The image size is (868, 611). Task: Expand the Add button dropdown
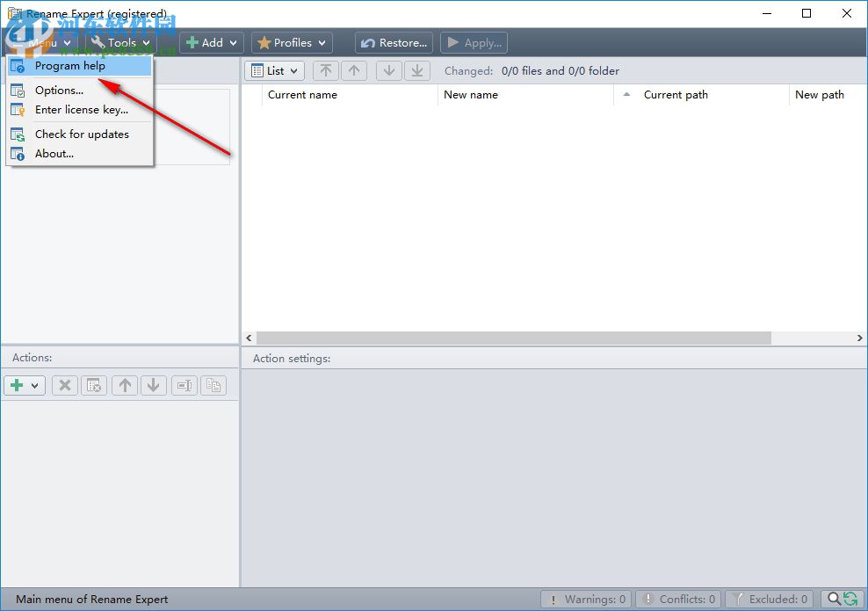click(x=233, y=42)
